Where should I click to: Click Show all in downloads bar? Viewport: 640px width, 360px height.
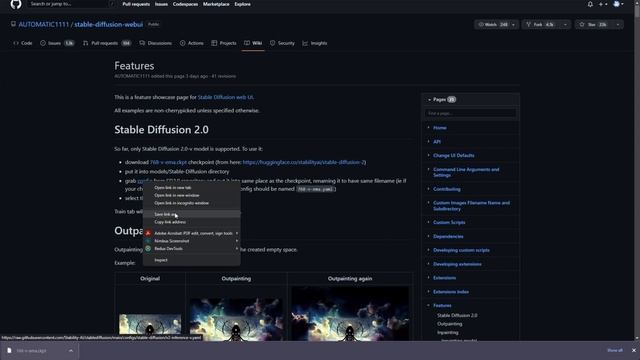(x=615, y=350)
